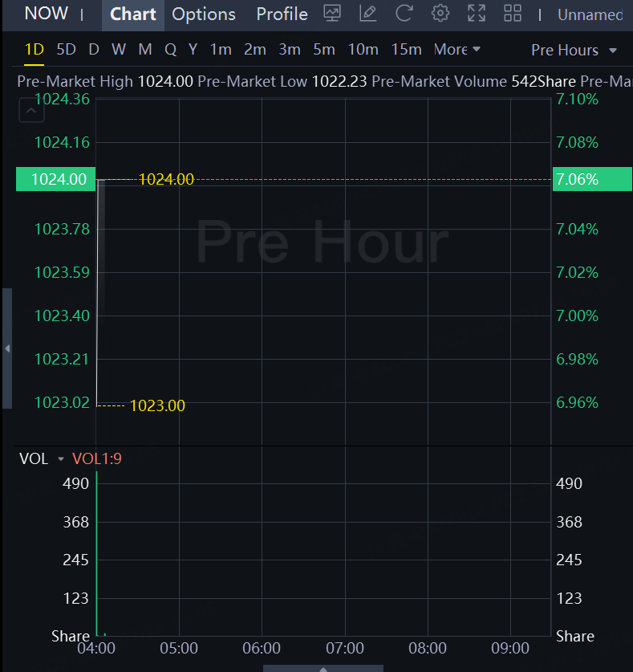Select the 10m interval
Image resolution: width=633 pixels, height=672 pixels.
363,49
